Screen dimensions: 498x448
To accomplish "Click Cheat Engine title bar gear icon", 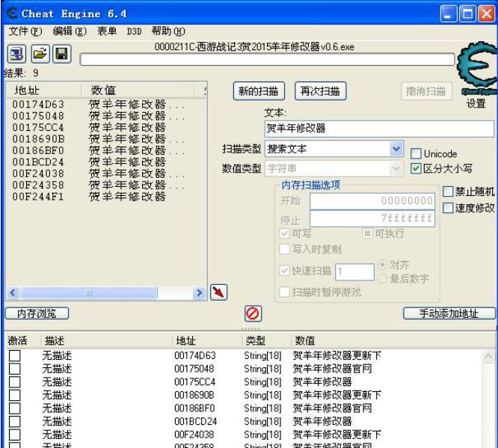I will point(12,13).
